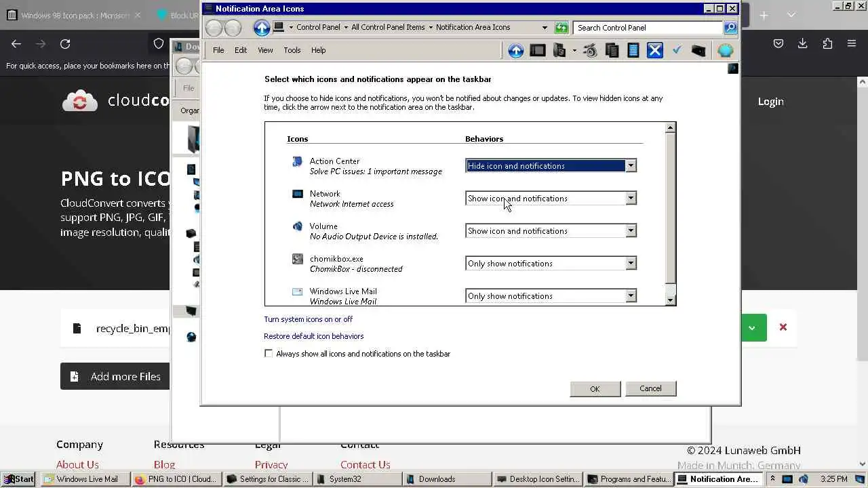868x488 pixels.
Task: Click the Copy toolbar icon
Action: 612,51
